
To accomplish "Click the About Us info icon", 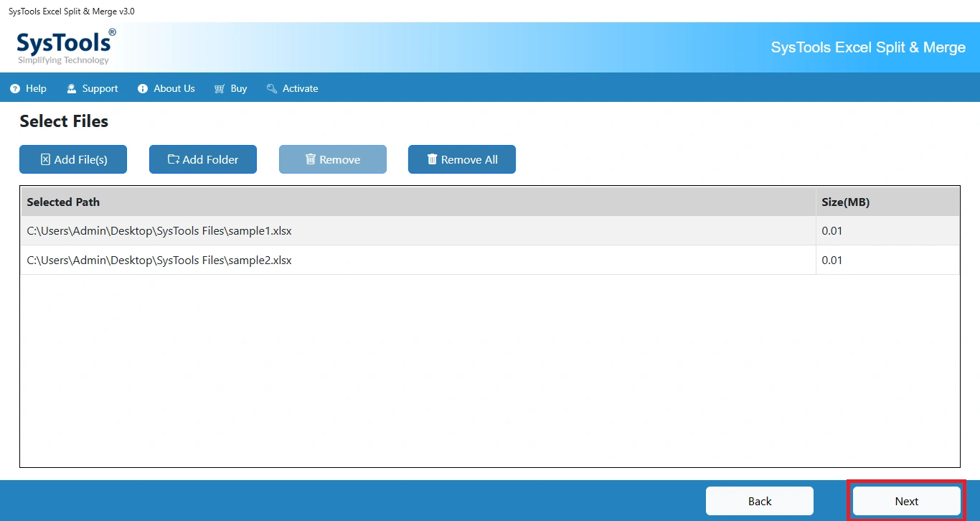I will (x=142, y=89).
